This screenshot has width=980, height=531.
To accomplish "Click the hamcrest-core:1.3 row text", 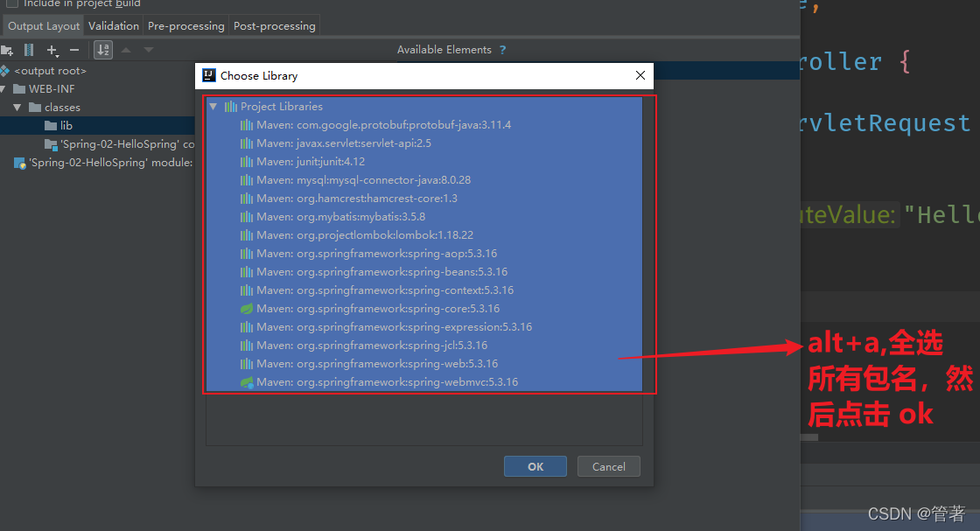I will (x=357, y=199).
